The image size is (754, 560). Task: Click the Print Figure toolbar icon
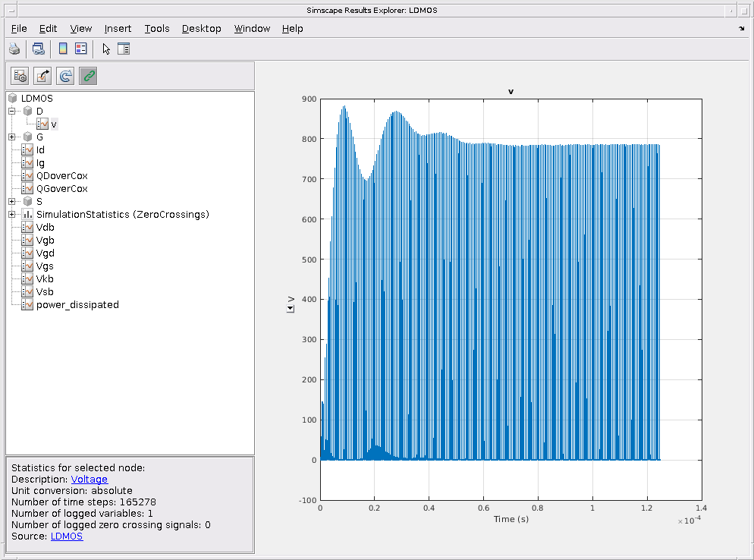coord(14,49)
